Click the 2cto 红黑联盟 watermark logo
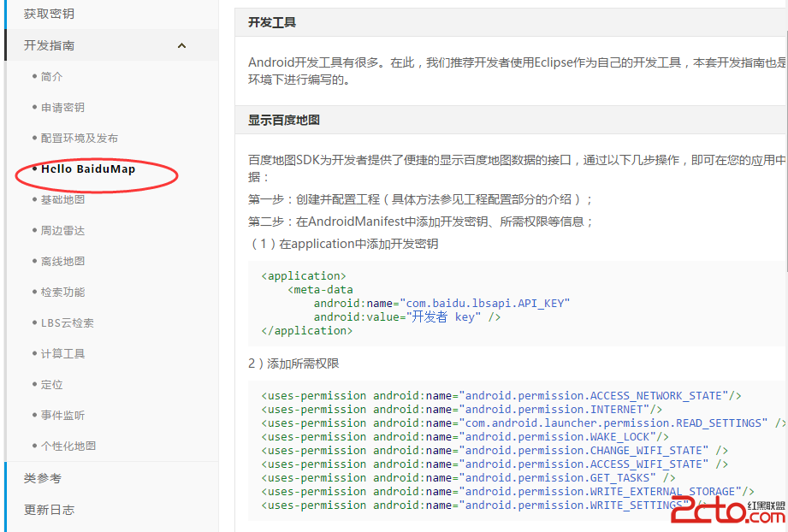The height and width of the screenshot is (532, 788). coord(727,510)
